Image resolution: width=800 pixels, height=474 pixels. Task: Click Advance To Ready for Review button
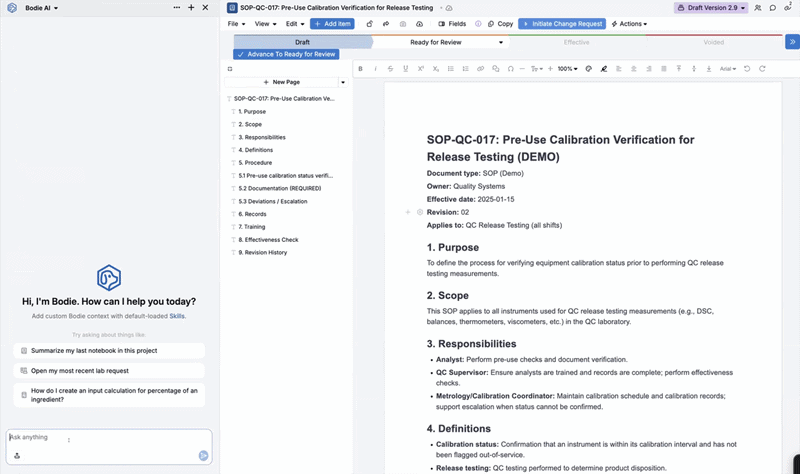(x=286, y=54)
